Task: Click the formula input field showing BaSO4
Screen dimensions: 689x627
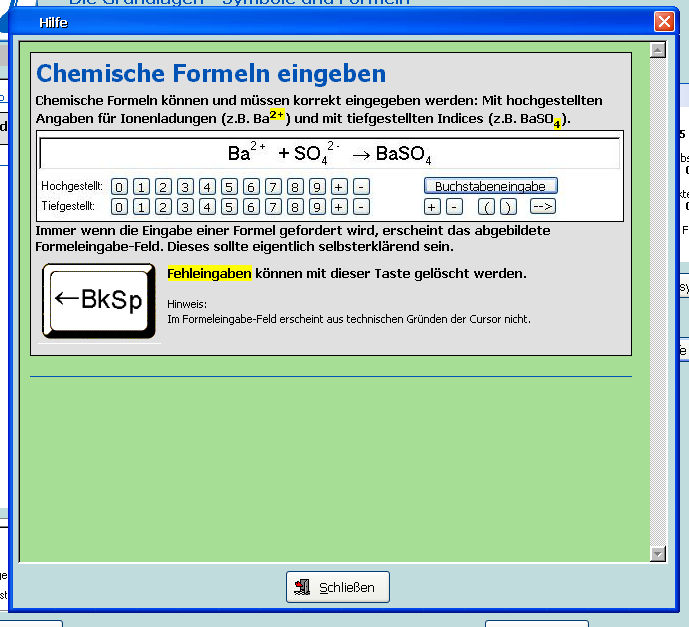Action: pyautogui.click(x=329, y=154)
